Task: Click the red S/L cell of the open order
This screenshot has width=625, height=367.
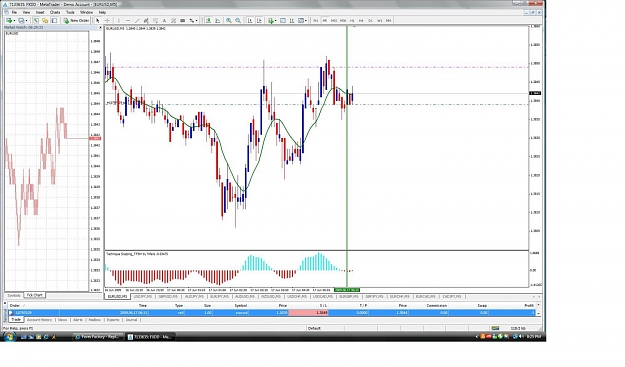Action: pos(309,313)
